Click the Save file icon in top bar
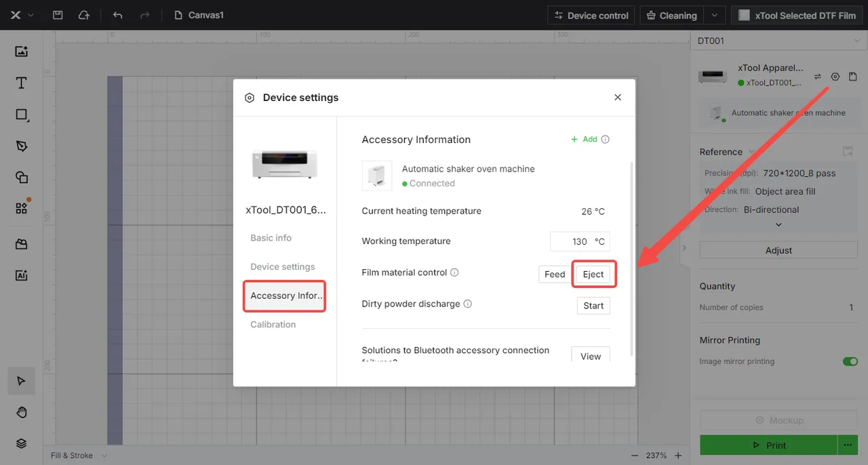The height and width of the screenshot is (465, 868). click(58, 15)
